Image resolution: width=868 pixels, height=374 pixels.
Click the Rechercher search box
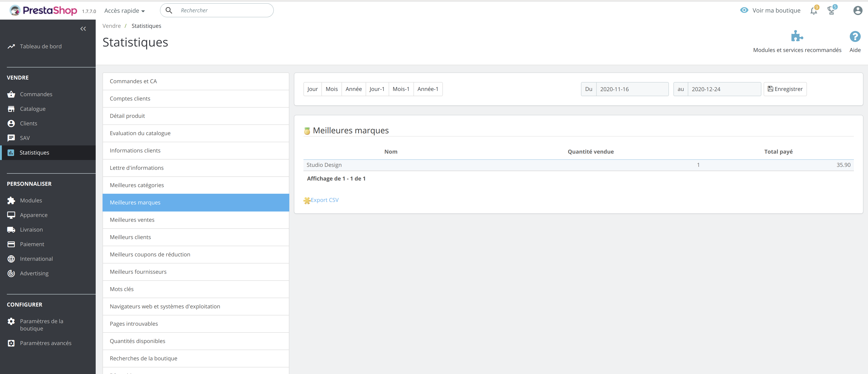224,10
